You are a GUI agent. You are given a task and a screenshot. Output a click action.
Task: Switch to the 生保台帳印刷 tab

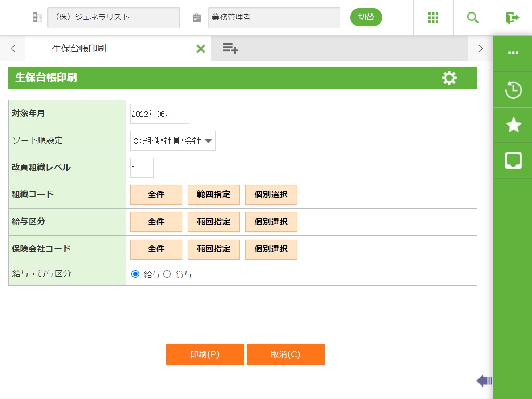click(x=79, y=49)
